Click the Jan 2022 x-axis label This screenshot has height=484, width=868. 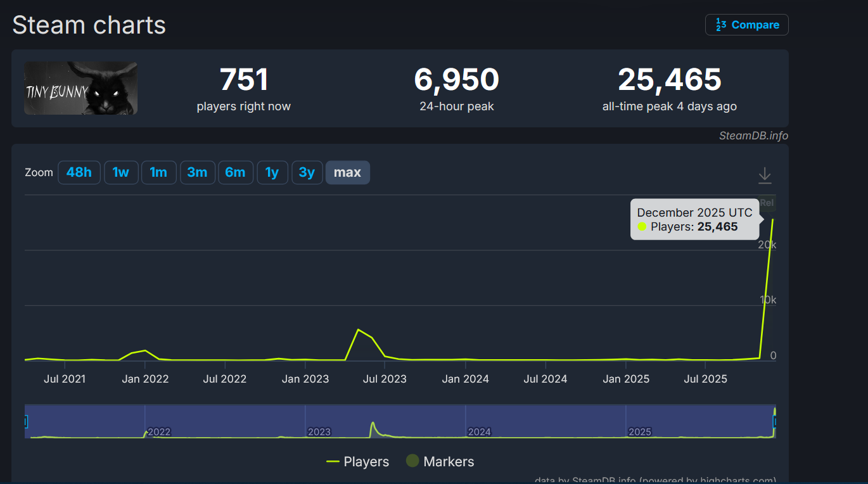pyautogui.click(x=145, y=379)
